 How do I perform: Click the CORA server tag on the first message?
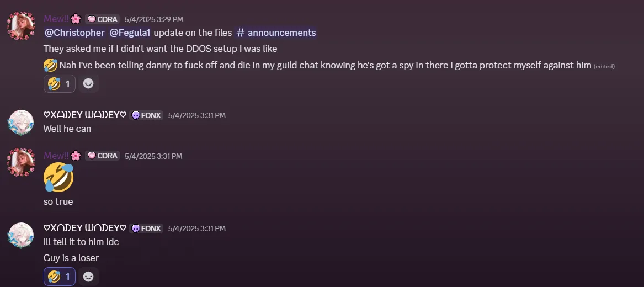click(x=103, y=19)
